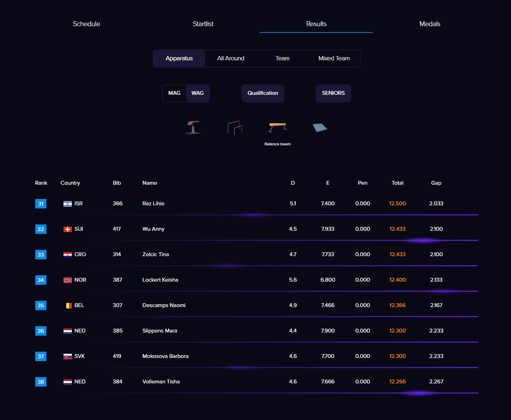Show Team results
511x420 pixels.
[282, 59]
